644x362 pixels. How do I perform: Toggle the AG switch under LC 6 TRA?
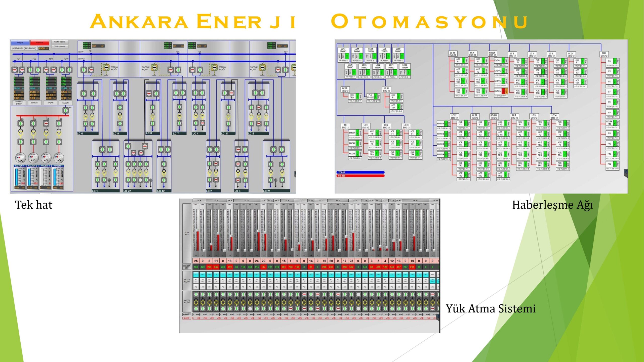[x=196, y=287]
